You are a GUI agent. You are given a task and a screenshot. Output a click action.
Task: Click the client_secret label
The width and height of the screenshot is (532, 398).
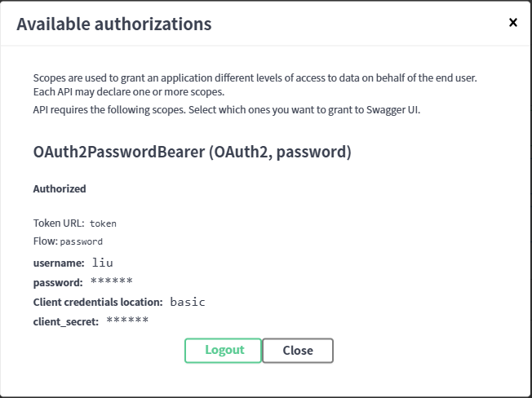point(66,321)
